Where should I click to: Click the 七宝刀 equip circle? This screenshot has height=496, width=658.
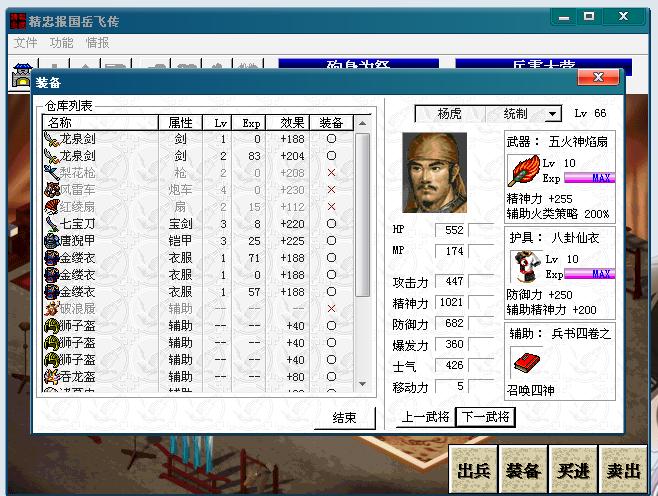pyautogui.click(x=331, y=224)
